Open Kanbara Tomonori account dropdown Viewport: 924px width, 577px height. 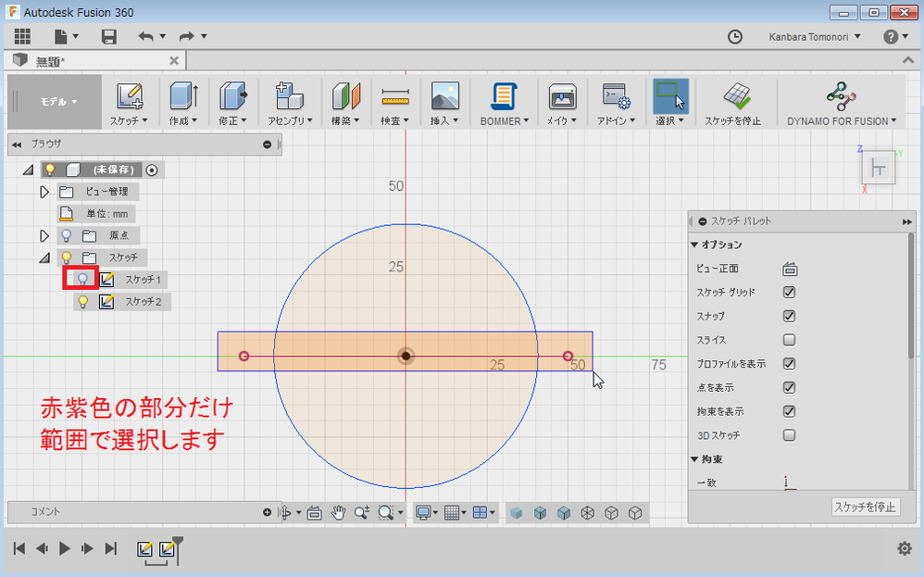[815, 36]
